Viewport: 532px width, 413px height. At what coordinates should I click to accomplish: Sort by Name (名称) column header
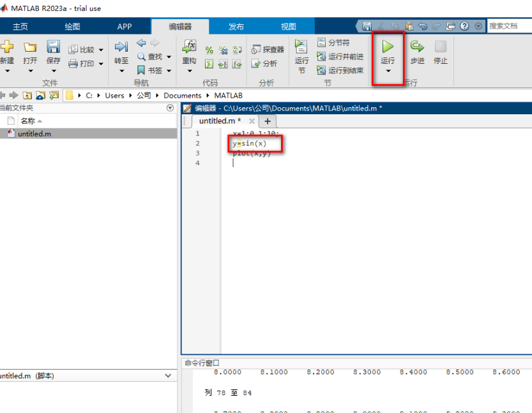point(27,121)
